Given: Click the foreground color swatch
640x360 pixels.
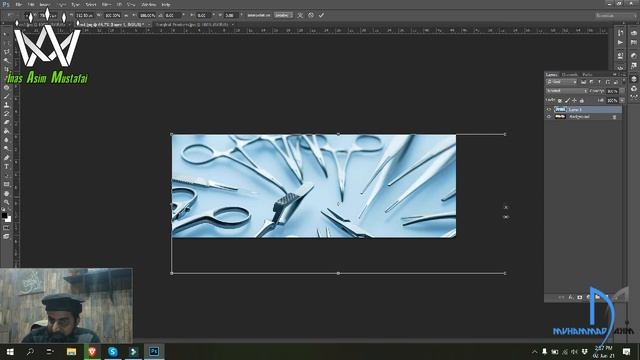Looking at the screenshot, I should [4, 215].
